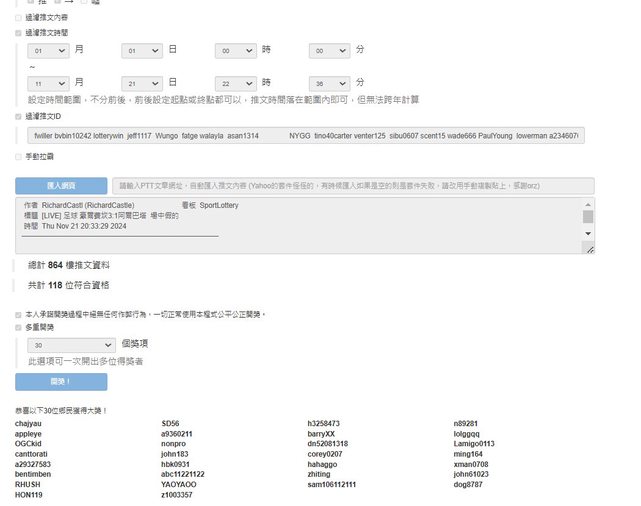Viewport: 641px width, 506px height.
Task: Toggle the 過濾推文內容 checkbox
Action: pyautogui.click(x=18, y=18)
